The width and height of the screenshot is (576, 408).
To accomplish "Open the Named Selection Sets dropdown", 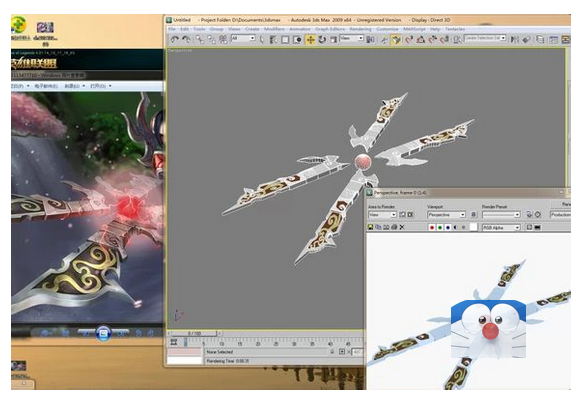I will pyautogui.click(x=486, y=38).
